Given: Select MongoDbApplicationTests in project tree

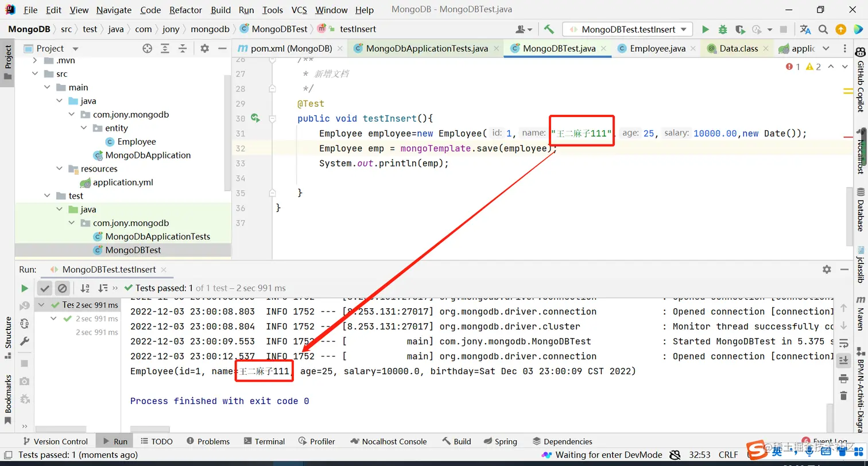Looking at the screenshot, I should point(158,236).
